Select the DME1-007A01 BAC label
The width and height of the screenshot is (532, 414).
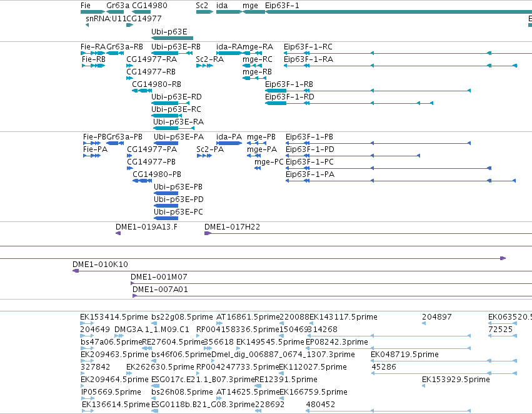pos(160,290)
